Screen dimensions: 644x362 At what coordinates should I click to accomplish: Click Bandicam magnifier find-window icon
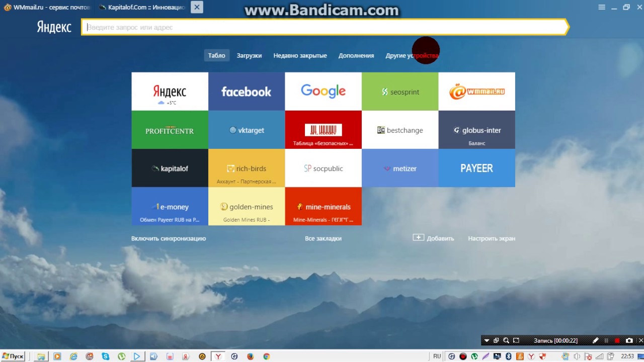pos(506,340)
